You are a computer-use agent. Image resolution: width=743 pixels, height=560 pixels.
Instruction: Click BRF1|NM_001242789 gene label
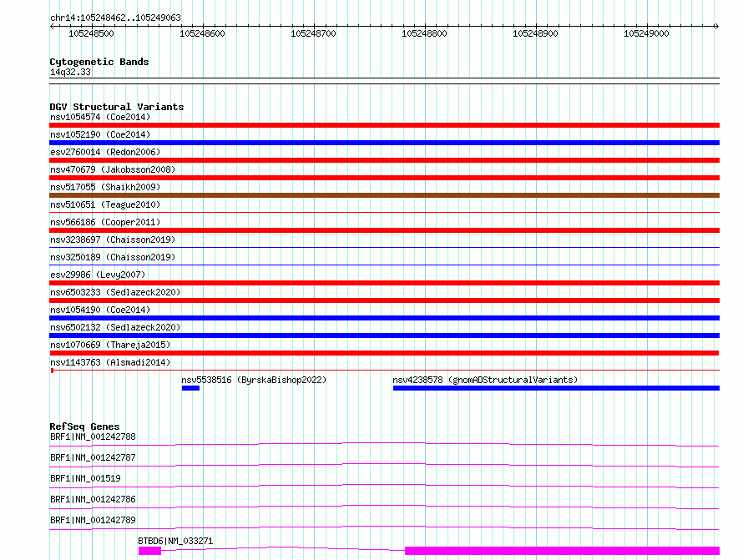coord(93,520)
